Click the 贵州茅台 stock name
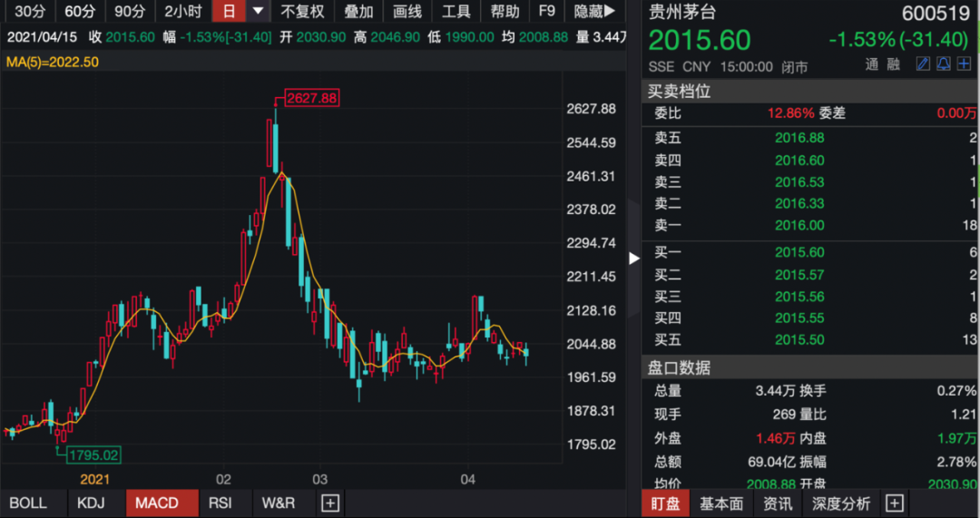The width and height of the screenshot is (980, 518). (x=682, y=13)
